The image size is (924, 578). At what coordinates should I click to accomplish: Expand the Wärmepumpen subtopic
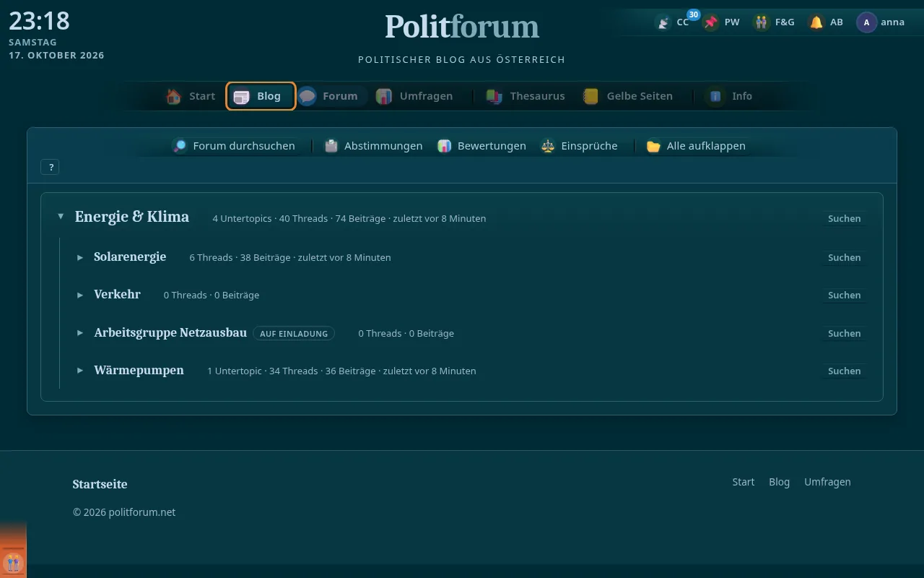[80, 371]
